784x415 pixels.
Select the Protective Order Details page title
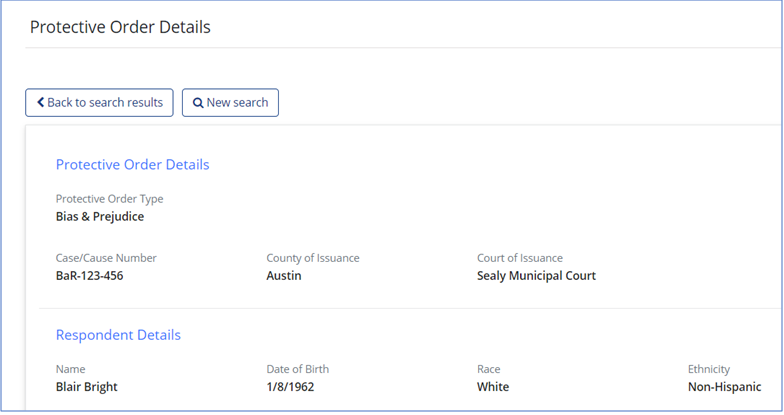pos(120,27)
